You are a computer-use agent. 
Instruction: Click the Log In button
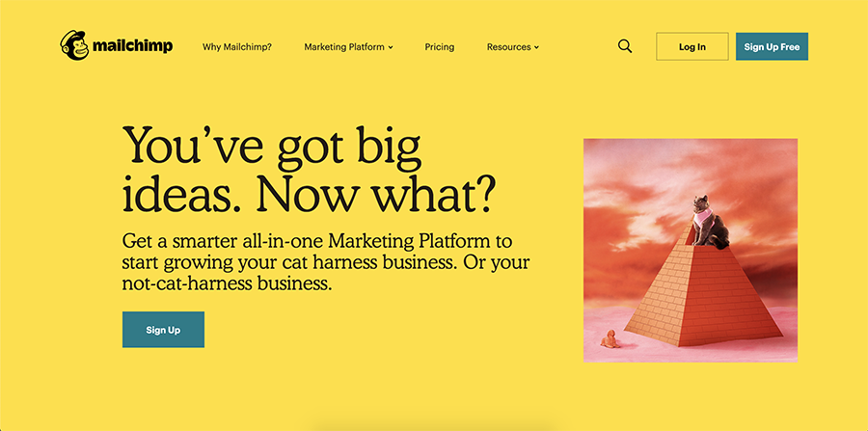pos(692,46)
